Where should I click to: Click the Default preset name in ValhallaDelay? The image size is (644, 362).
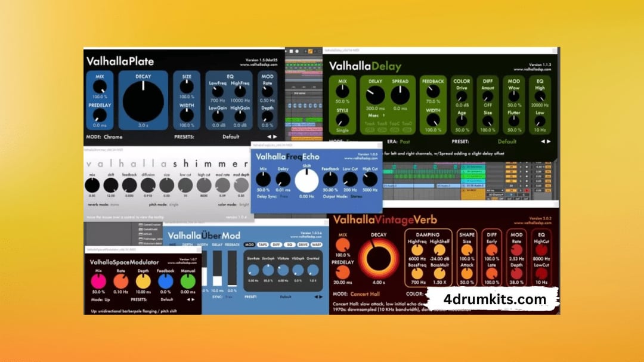point(507,142)
